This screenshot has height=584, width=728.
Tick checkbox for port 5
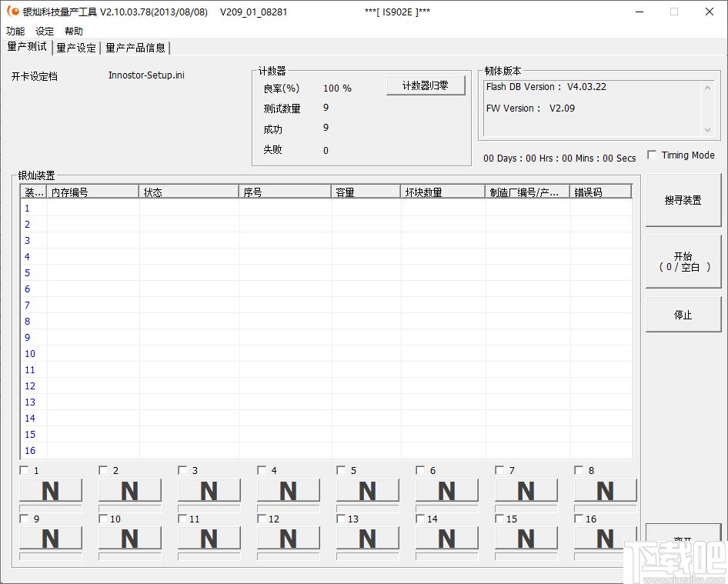pos(341,470)
